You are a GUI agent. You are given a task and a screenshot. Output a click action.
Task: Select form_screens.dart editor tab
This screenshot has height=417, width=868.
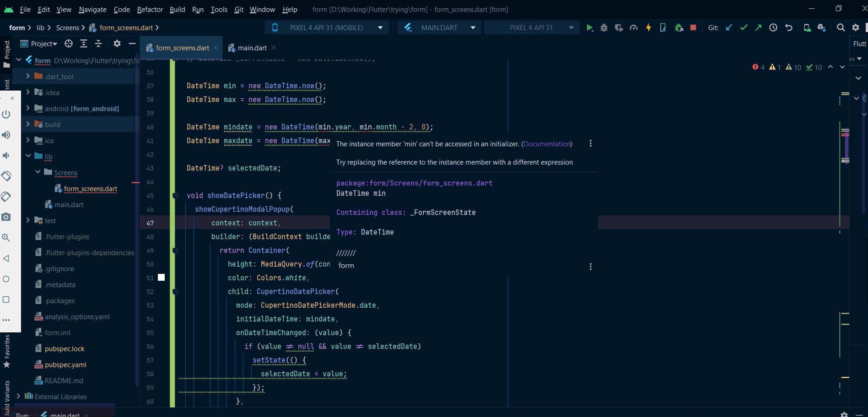click(x=182, y=48)
